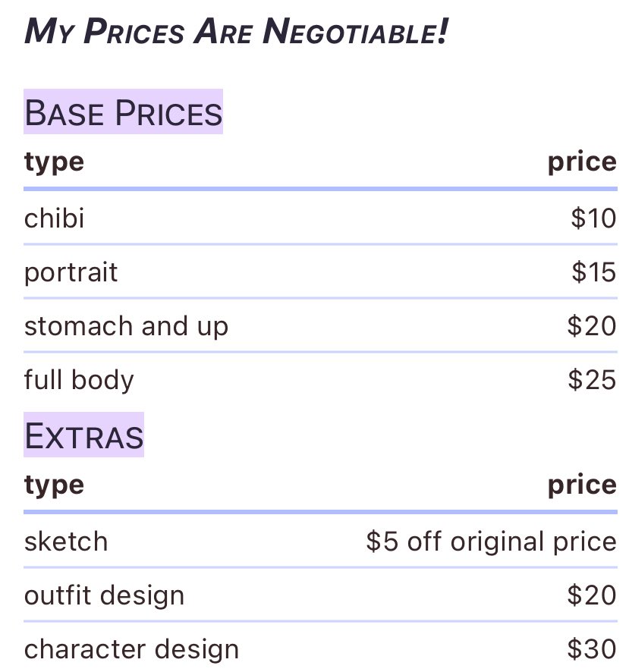
Task: Select the 'full body' row label
Action: (x=79, y=380)
